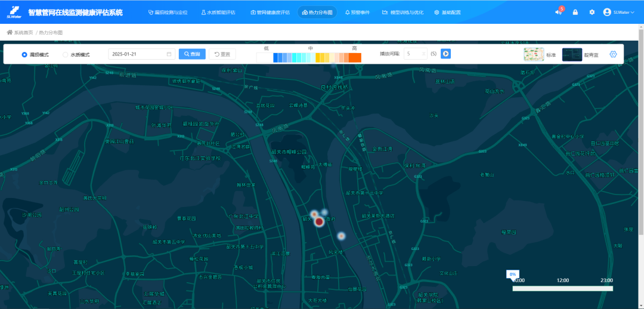644x309 pixels.
Task: Switch to 靛青蓝 map style thumbnail
Action: coord(572,55)
